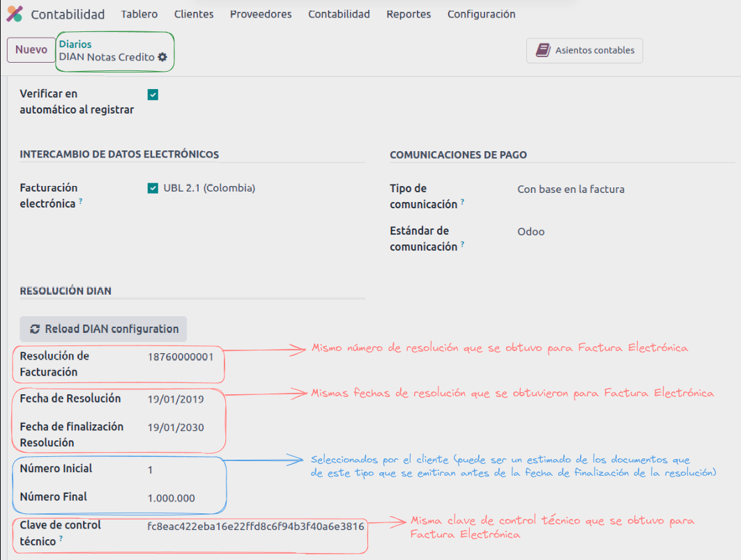Image resolution: width=741 pixels, height=560 pixels.
Task: Open the Tablero menu
Action: [139, 14]
